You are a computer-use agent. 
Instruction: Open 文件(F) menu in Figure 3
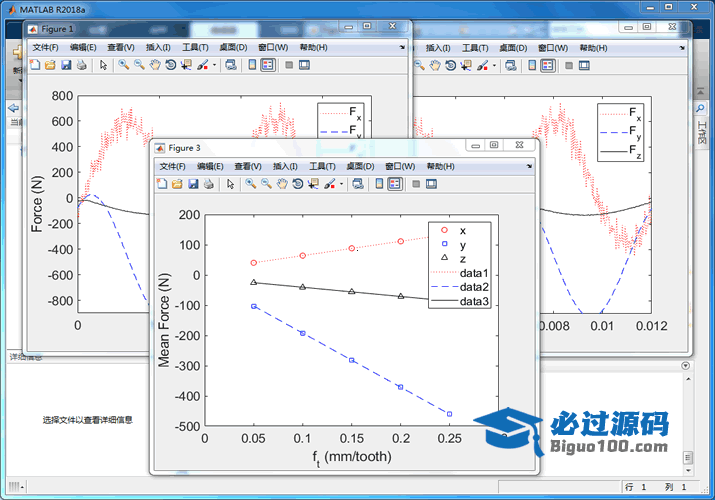[x=172, y=166]
